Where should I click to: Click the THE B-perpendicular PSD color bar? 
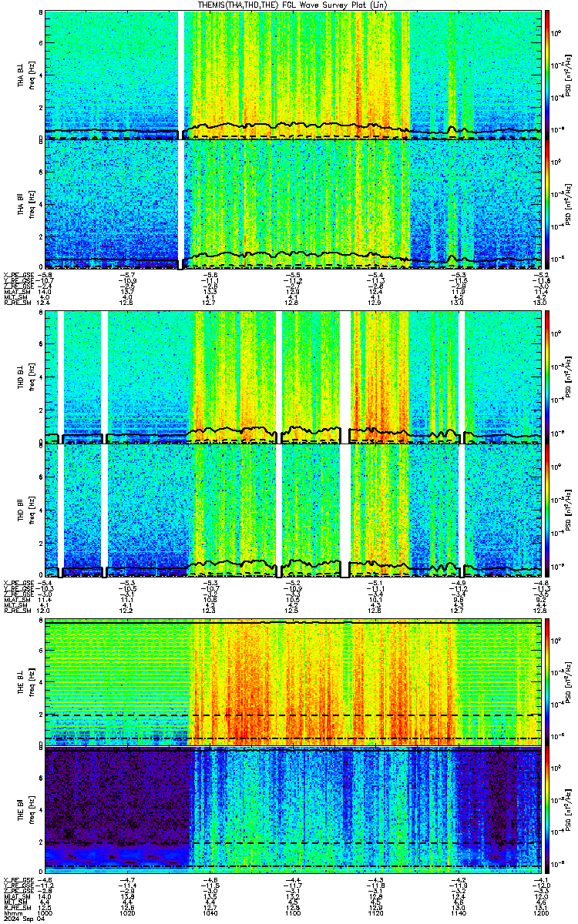pyautogui.click(x=547, y=681)
